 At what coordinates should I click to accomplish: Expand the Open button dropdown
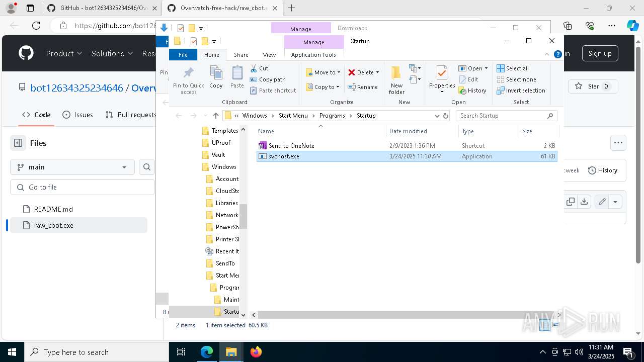[x=486, y=68]
